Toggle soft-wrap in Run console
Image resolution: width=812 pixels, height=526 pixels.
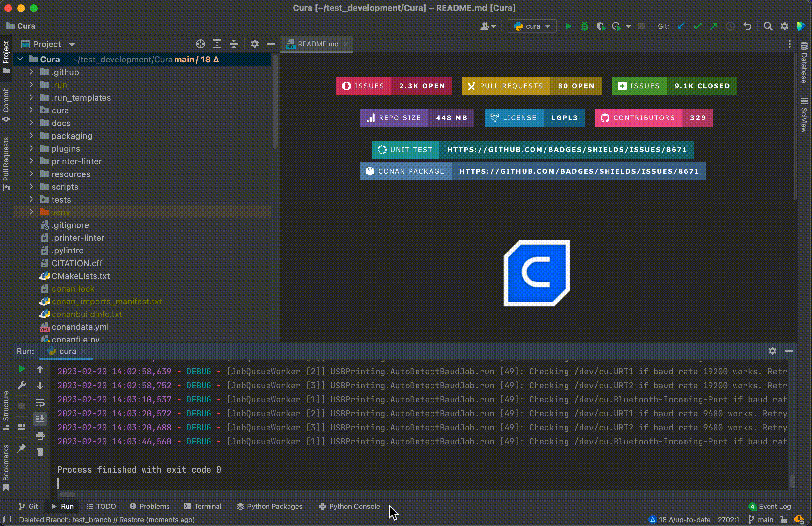[40, 402]
